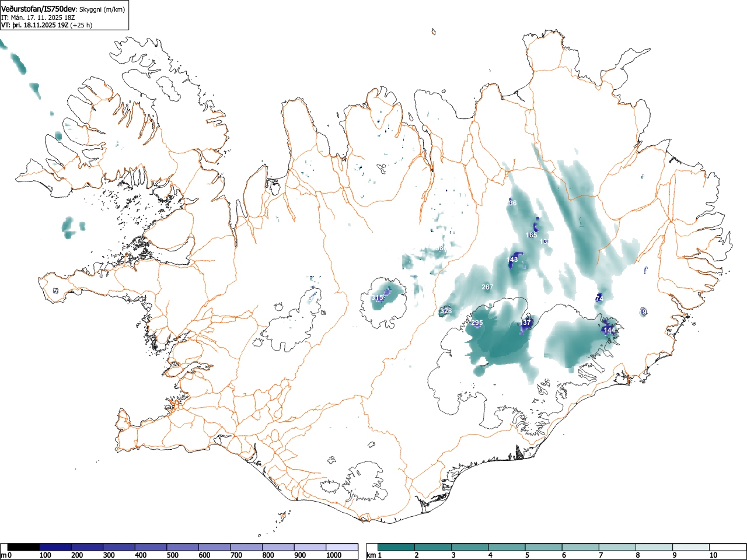Click the Veðurstofan/IS750dev title text

pos(39,9)
